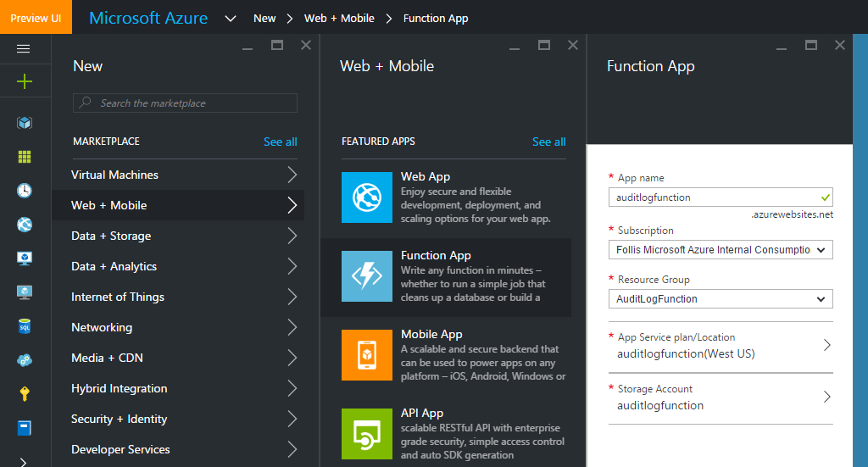Open the resource groups cube icon
Viewport: 868px width, 467px height.
[x=25, y=123]
